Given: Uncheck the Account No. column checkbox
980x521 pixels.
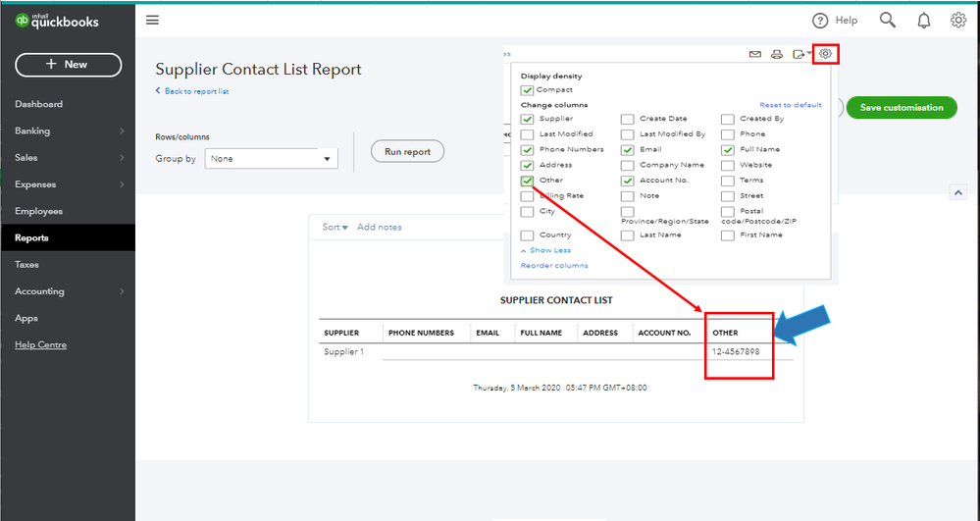Looking at the screenshot, I should tap(628, 181).
